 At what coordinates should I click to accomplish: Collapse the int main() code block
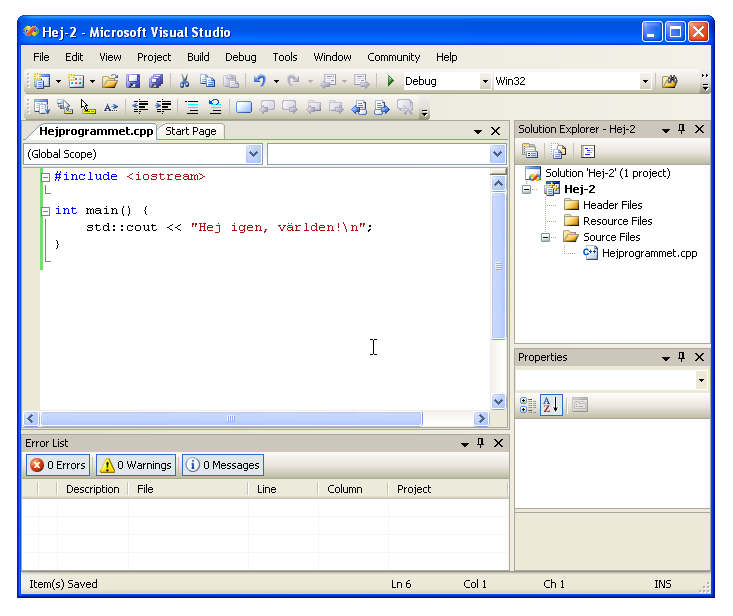point(45,211)
